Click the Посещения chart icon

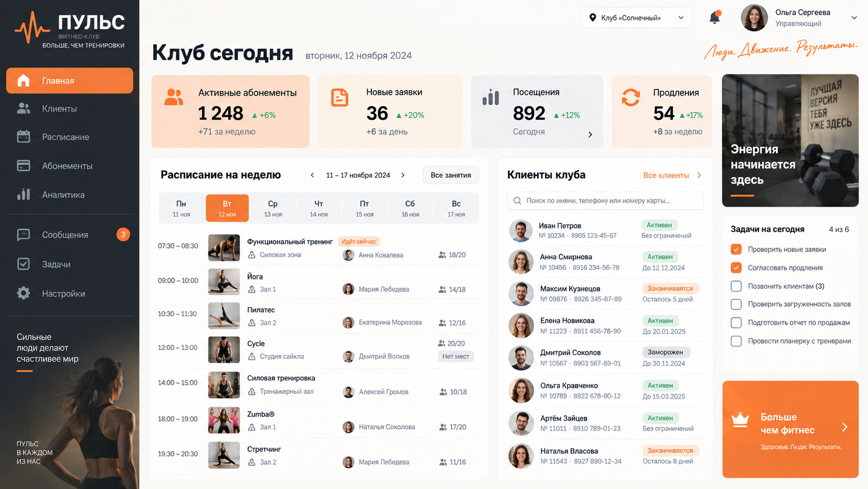click(491, 97)
